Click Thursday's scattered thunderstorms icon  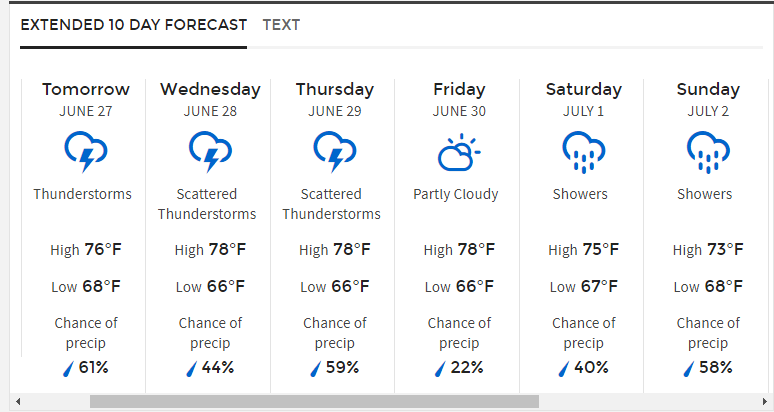pyautogui.click(x=335, y=151)
